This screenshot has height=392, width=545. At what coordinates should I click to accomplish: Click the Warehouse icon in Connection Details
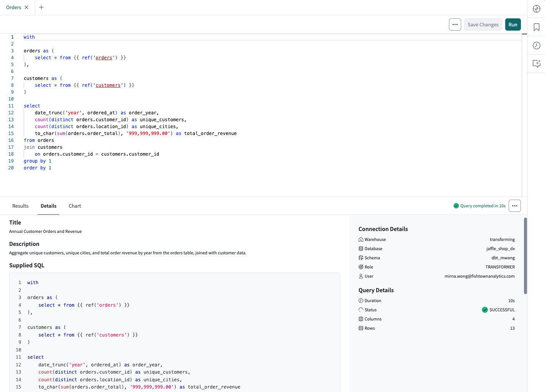[361, 239]
